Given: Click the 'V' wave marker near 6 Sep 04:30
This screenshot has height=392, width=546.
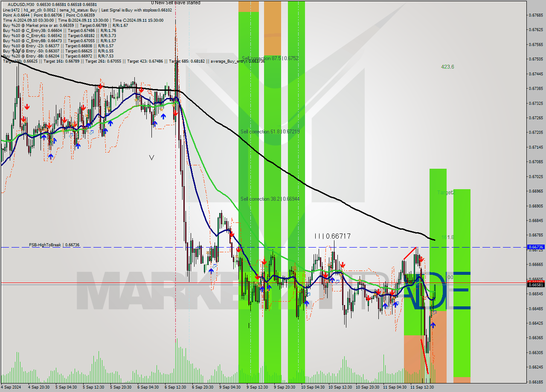Looking at the screenshot, I should pos(151,157).
